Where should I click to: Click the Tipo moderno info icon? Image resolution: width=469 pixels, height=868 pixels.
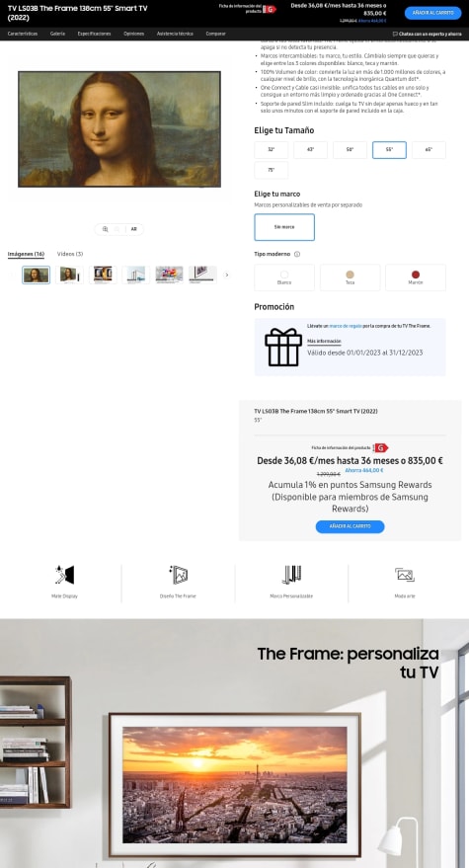pos(297,254)
